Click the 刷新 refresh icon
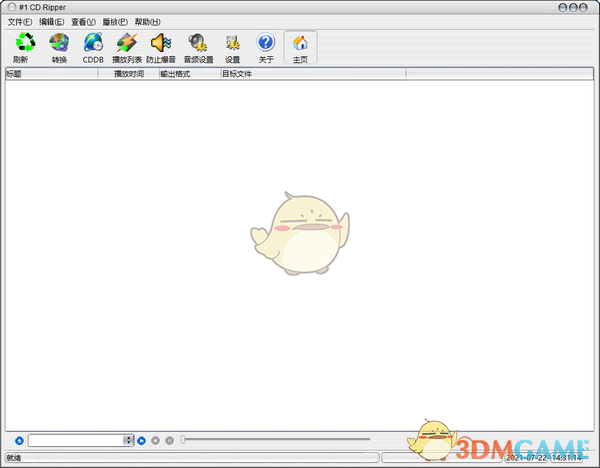The height and width of the screenshot is (468, 600). [25, 42]
